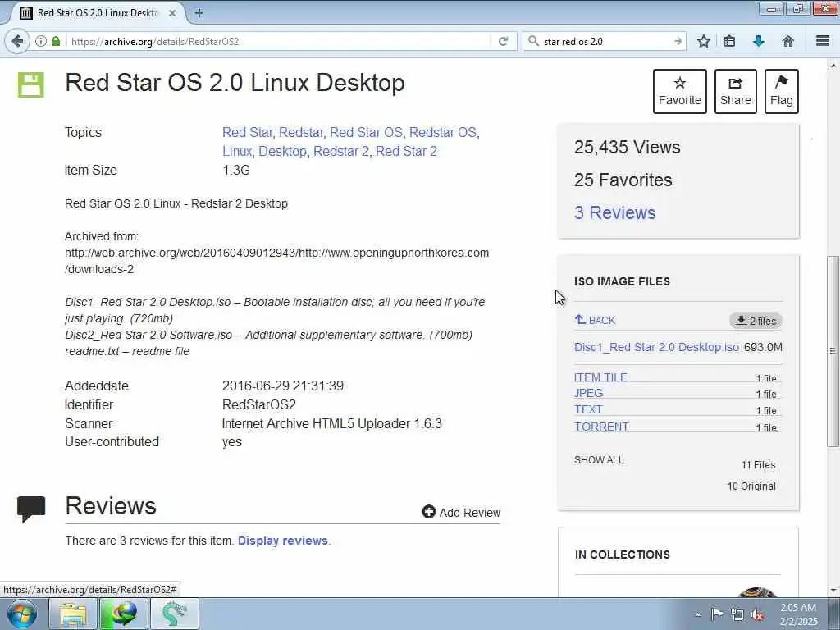
Task: Open the dragon icon taskbar app
Action: point(175,614)
